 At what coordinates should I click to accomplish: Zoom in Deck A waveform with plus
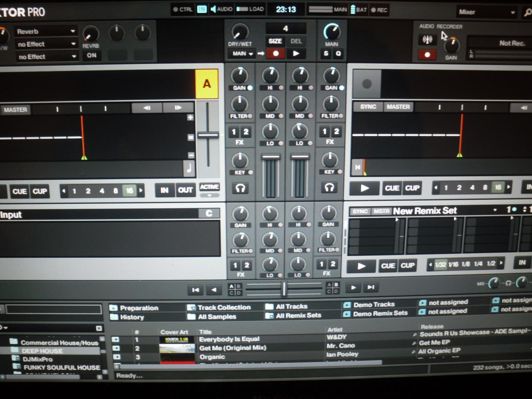(190, 118)
